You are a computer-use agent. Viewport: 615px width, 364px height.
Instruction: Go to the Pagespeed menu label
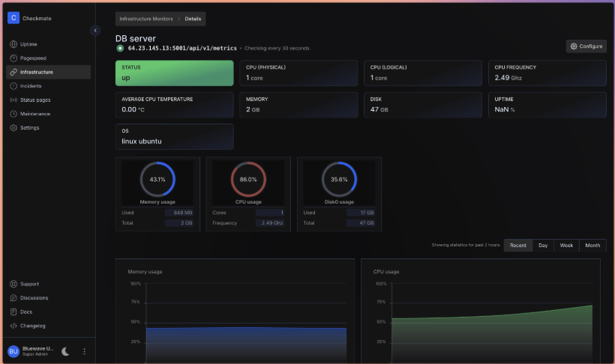pos(33,58)
